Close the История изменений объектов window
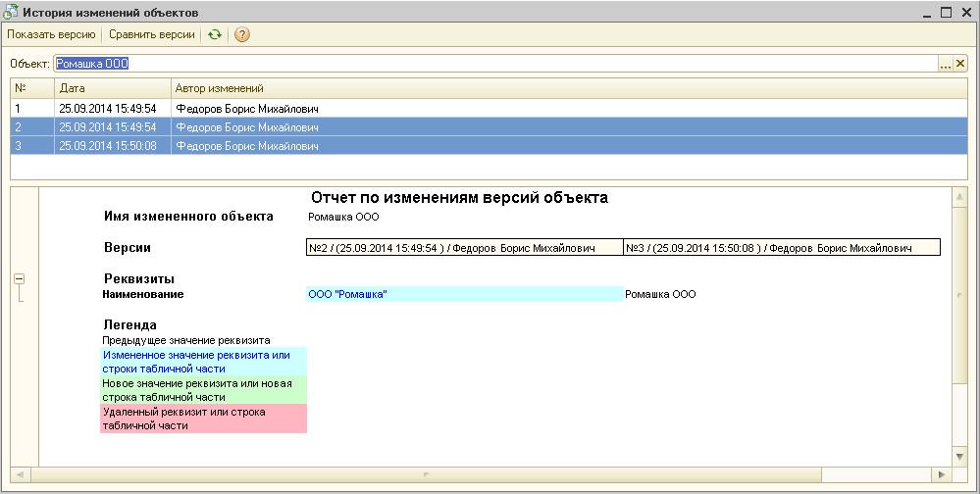 964,12
